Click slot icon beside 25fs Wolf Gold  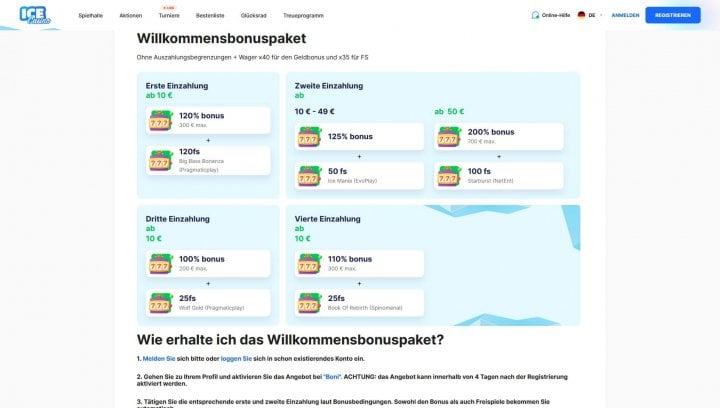point(160,302)
